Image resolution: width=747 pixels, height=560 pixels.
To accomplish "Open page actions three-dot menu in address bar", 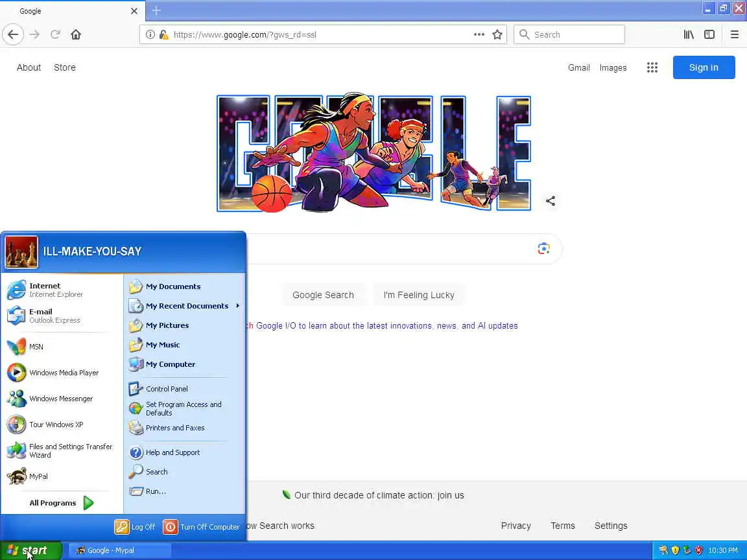I will tap(479, 34).
